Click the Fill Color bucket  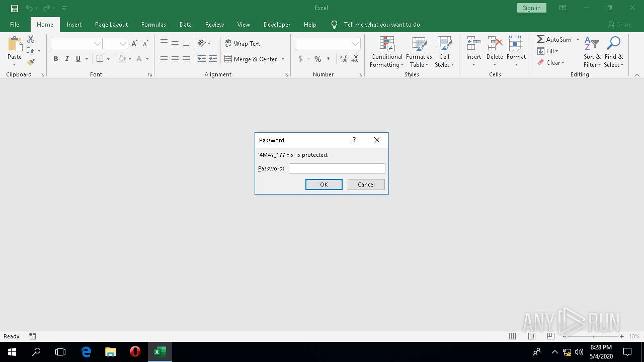pos(122,59)
